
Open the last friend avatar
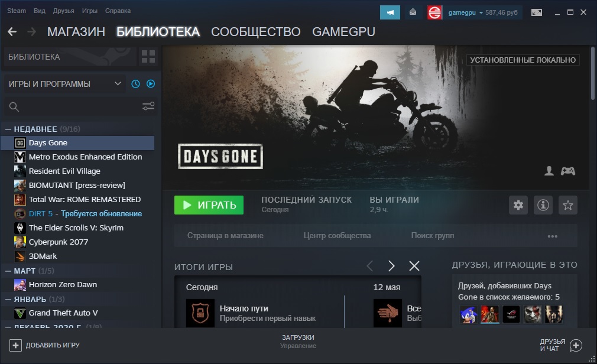coord(554,314)
